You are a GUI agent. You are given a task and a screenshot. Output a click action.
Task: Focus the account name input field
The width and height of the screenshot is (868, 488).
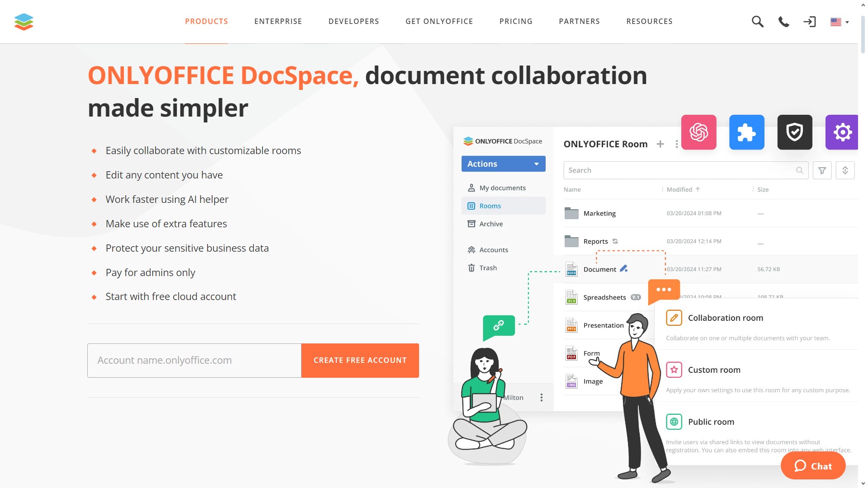point(194,361)
